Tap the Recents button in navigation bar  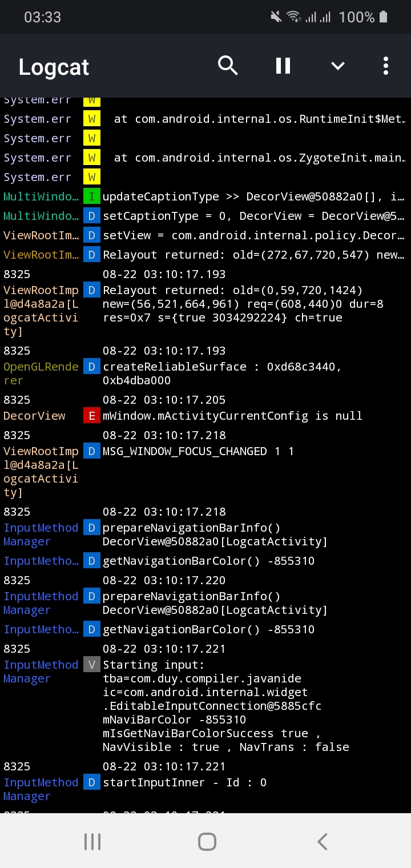tap(92, 841)
